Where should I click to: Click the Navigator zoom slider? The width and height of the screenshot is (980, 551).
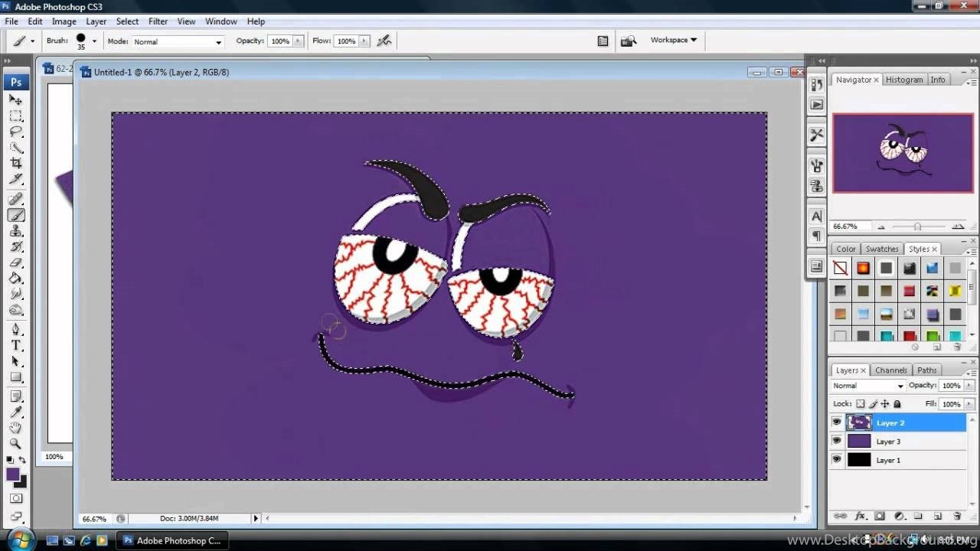pyautogui.click(x=917, y=227)
